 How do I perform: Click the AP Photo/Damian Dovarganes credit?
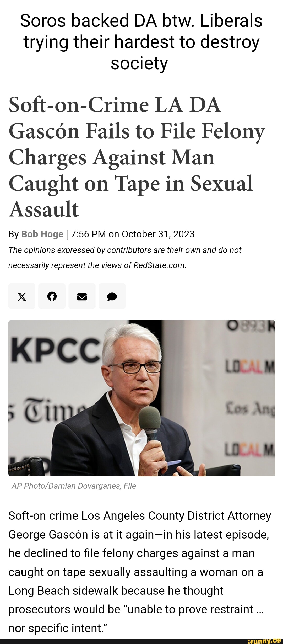tap(74, 486)
